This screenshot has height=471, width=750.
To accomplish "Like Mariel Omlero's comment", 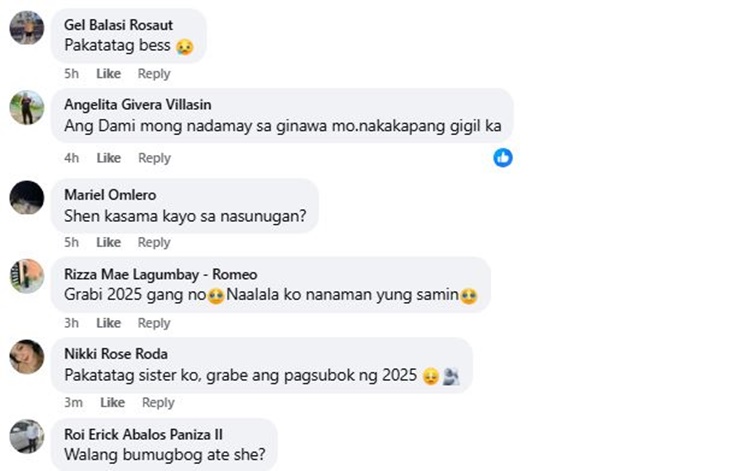I will point(109,242).
